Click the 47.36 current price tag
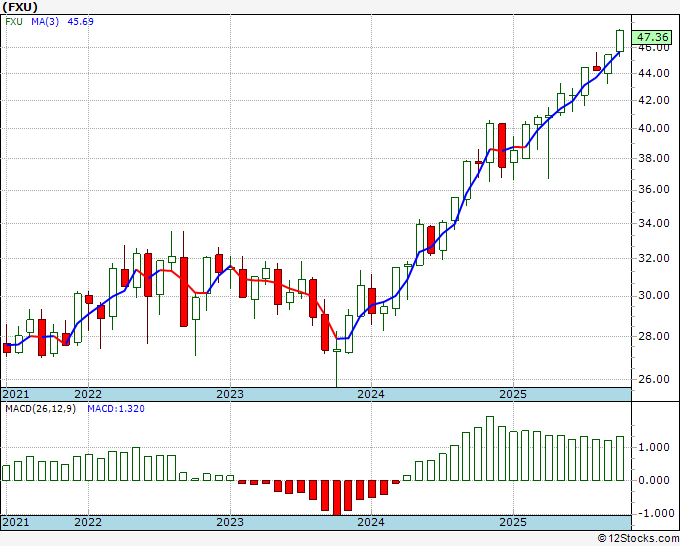This screenshot has width=680, height=546. coord(652,37)
